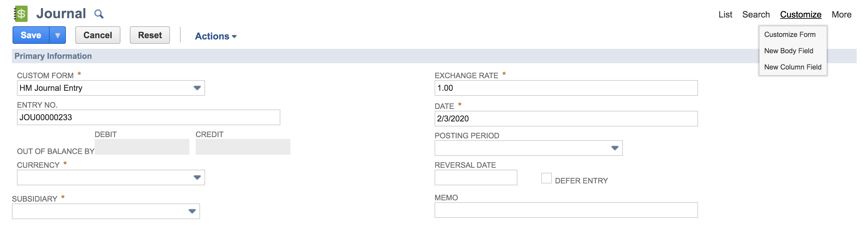Go to the List link

725,14
